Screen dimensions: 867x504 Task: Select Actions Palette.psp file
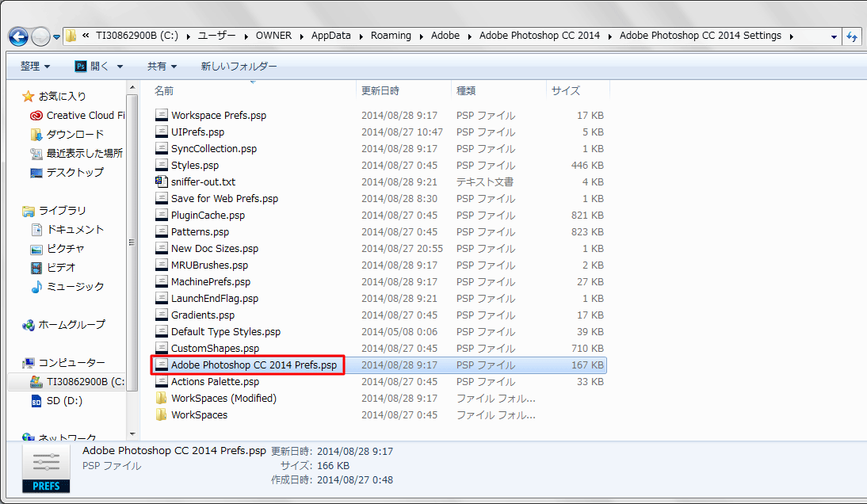point(215,381)
